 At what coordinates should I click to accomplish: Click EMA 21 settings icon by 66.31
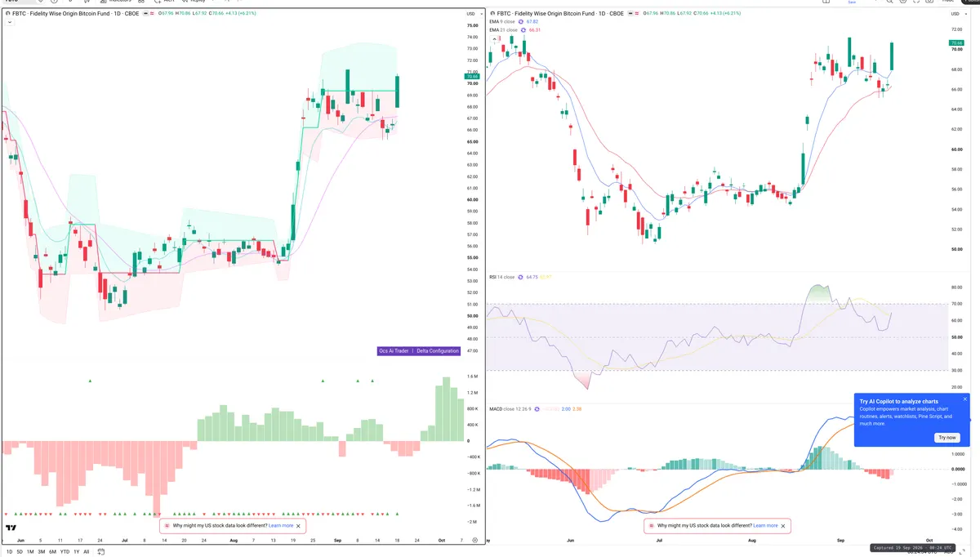524,30
